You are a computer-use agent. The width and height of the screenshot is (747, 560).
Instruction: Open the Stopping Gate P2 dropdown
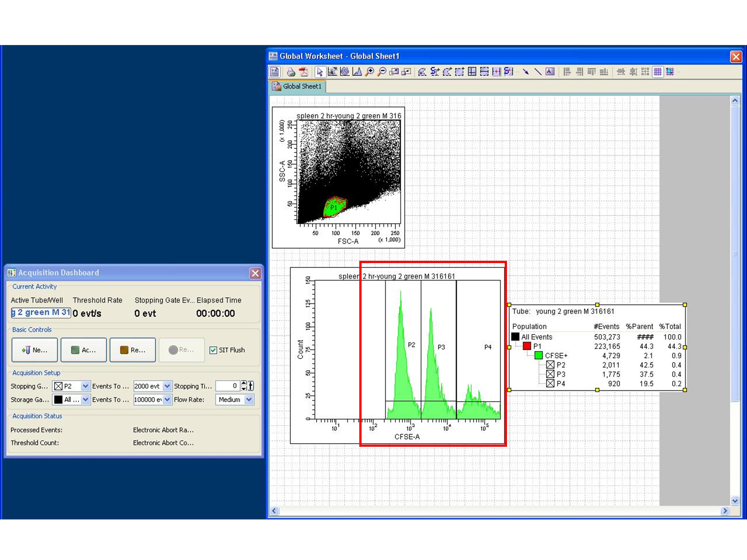85,386
